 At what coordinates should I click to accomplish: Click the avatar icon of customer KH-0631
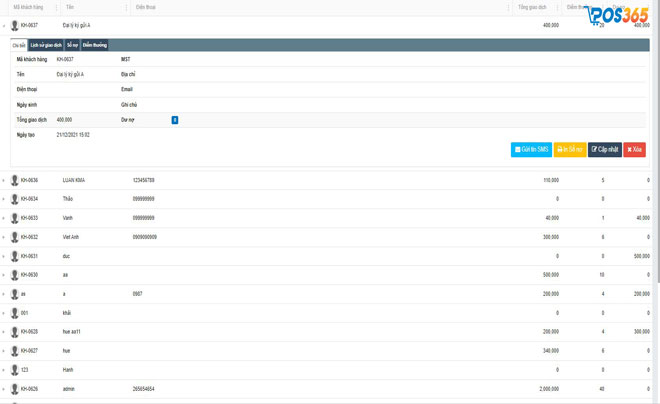coord(15,256)
